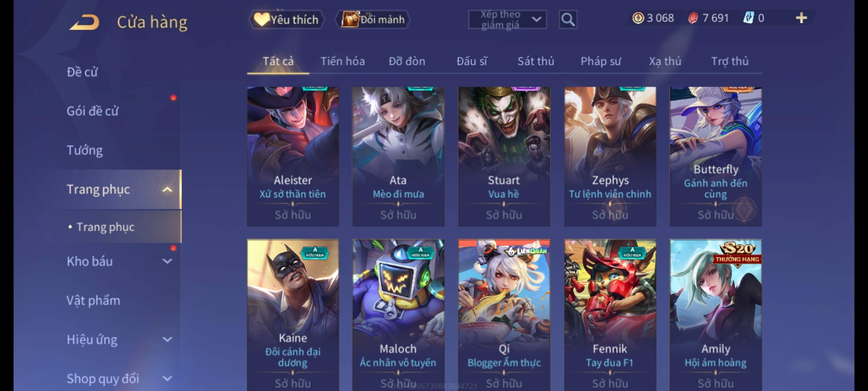Expand the Shop quy đổi section
The height and width of the screenshot is (391, 868).
(167, 378)
